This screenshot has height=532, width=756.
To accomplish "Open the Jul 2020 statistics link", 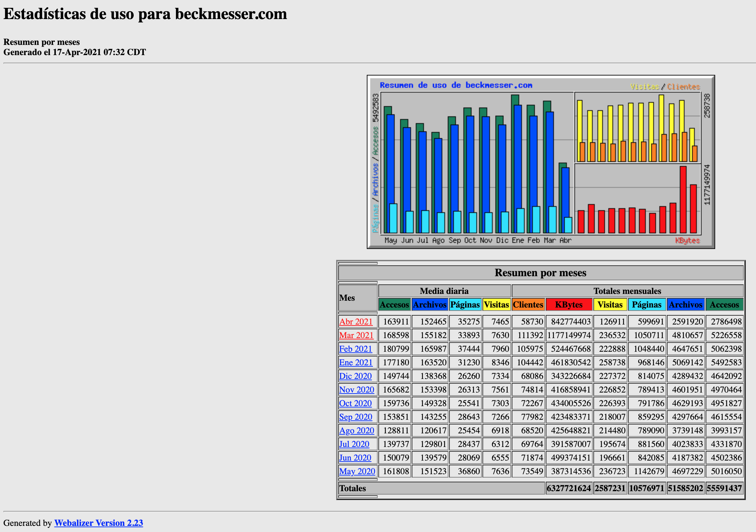I will click(354, 444).
